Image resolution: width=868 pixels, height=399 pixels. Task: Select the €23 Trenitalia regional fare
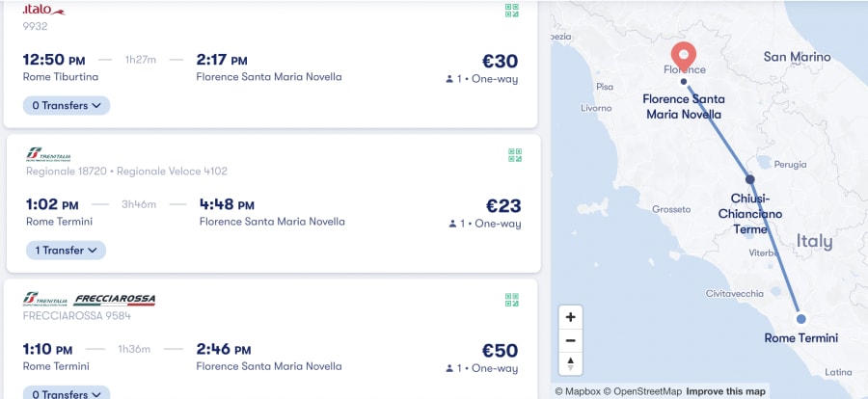tap(503, 206)
